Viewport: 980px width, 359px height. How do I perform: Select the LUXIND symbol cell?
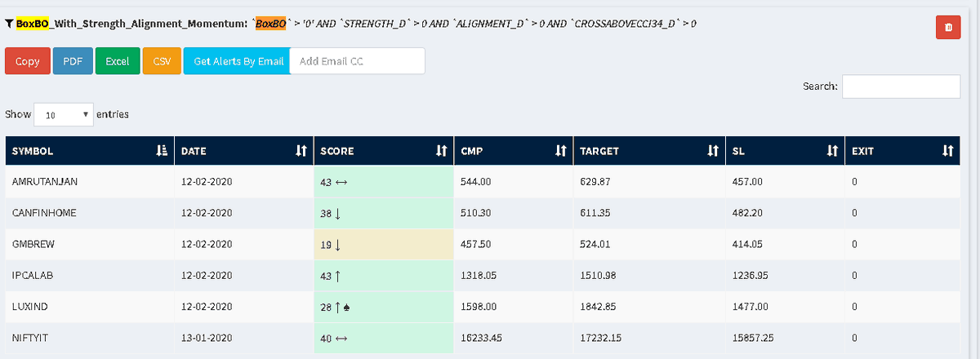[x=89, y=306]
